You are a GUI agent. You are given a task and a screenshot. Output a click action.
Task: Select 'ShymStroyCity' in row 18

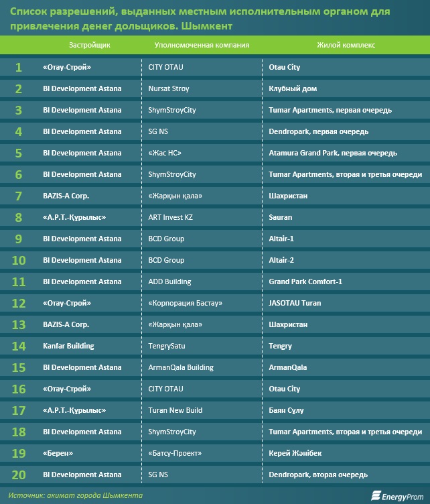[172, 432]
